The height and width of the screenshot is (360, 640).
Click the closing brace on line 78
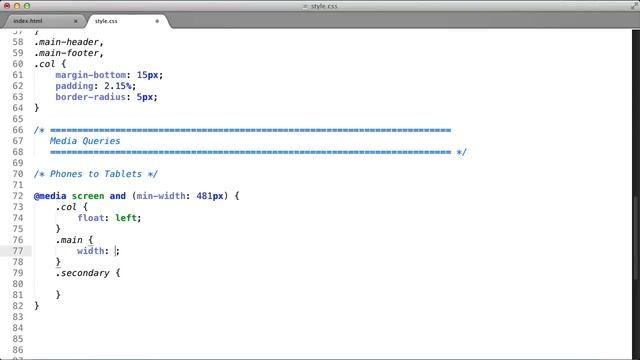[x=58, y=262]
